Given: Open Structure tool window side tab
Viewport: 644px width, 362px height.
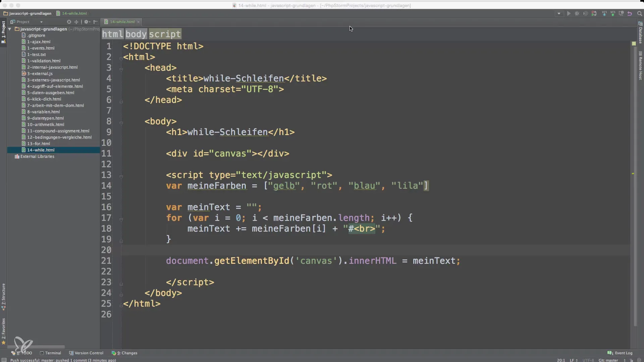Looking at the screenshot, I should [3, 297].
